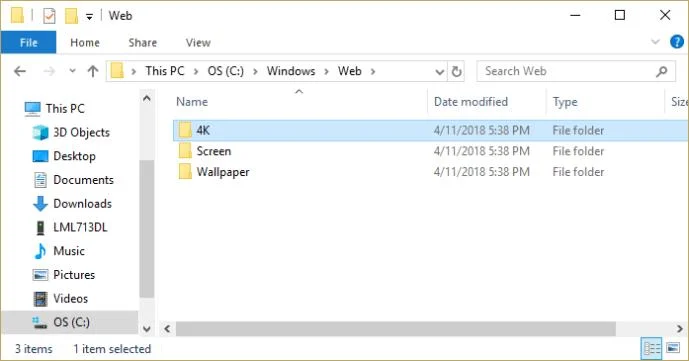Image resolution: width=689 pixels, height=361 pixels.
Task: Open Videos in the navigation pane
Action: [70, 298]
